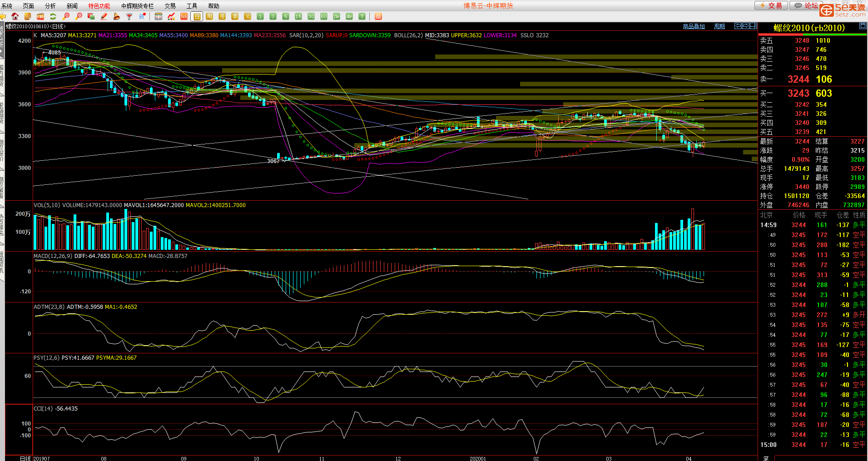Image resolution: width=868 pixels, height=461 pixels.
Task: Click the 商品叠加 link
Action: (694, 26)
